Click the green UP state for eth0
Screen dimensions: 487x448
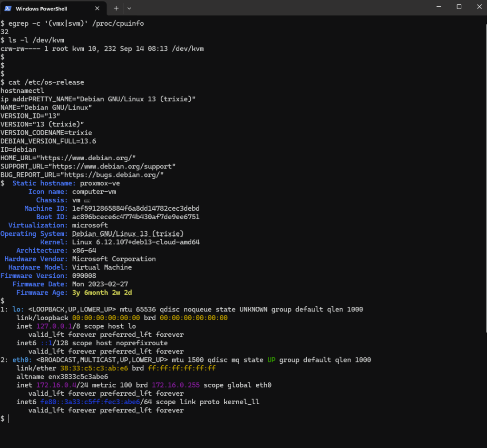(272, 360)
